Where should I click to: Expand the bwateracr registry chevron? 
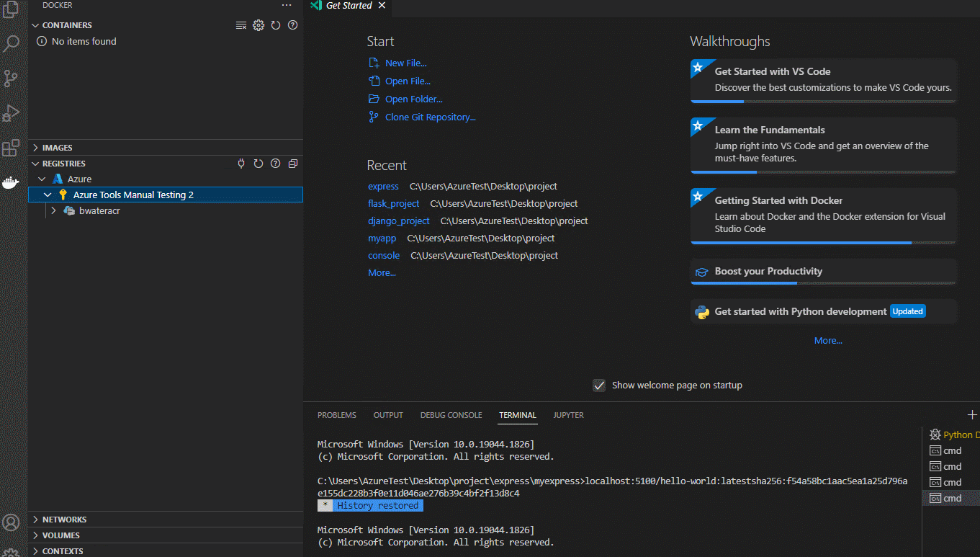pyautogui.click(x=53, y=210)
